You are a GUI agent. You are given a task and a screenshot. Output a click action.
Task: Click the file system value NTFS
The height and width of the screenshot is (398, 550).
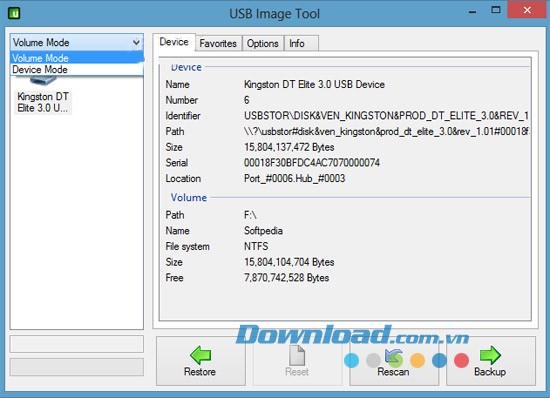pos(256,246)
